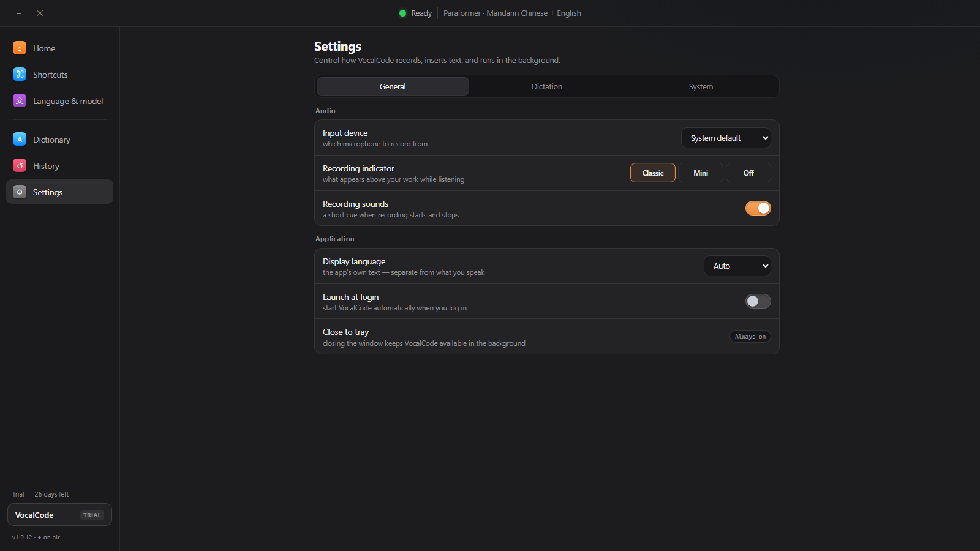The height and width of the screenshot is (551, 980).
Task: Click 'a short cue when recording starts' description
Action: [391, 215]
